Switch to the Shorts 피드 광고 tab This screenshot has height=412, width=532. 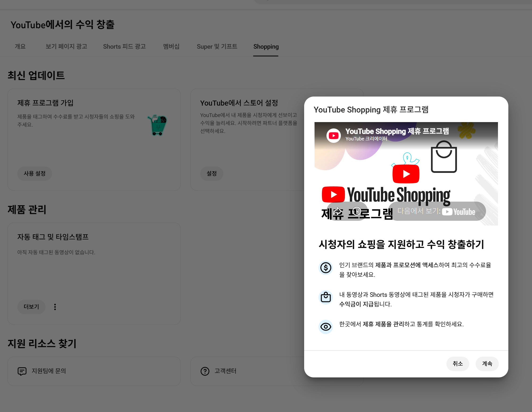(x=124, y=47)
